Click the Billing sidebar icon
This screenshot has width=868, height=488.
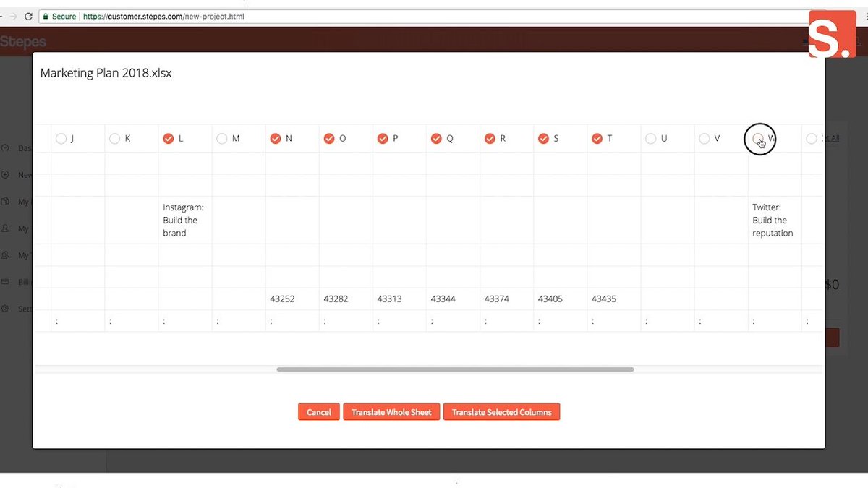[x=5, y=282]
